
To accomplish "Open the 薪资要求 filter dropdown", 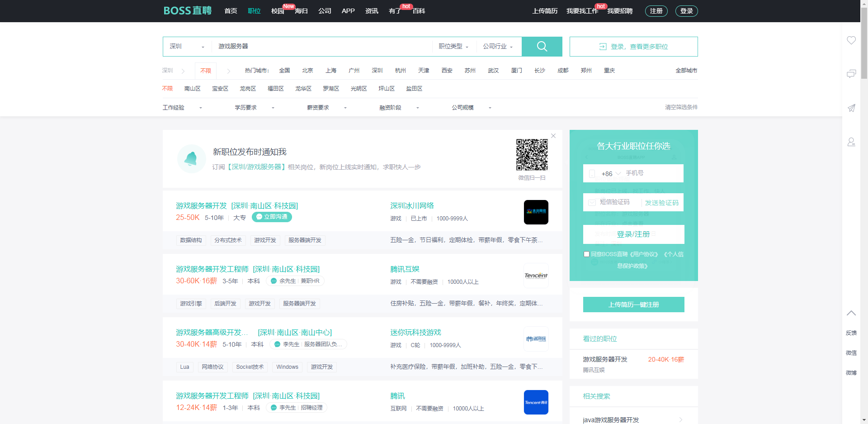I will [x=327, y=108].
